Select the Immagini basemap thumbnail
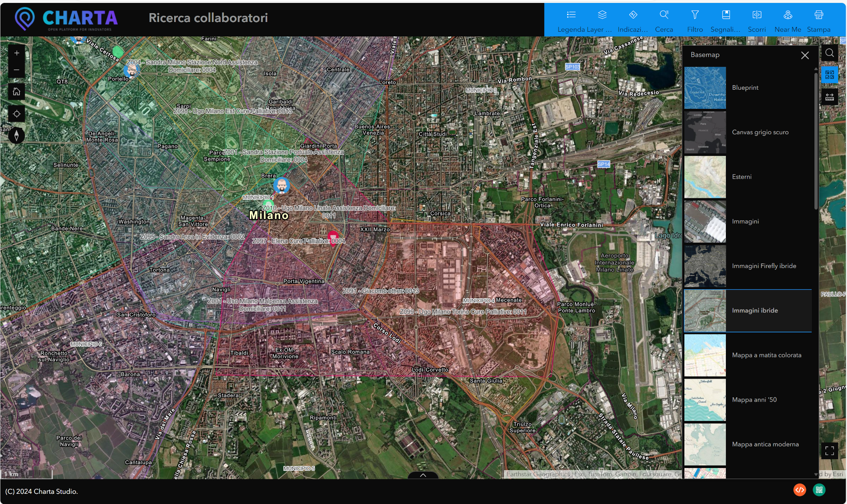847x504 pixels. click(705, 222)
